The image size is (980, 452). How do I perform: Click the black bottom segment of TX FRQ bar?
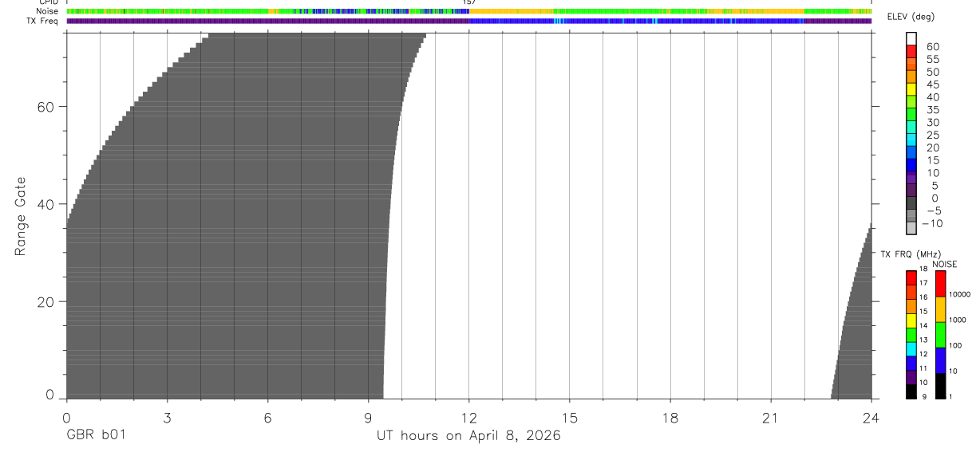911,391
